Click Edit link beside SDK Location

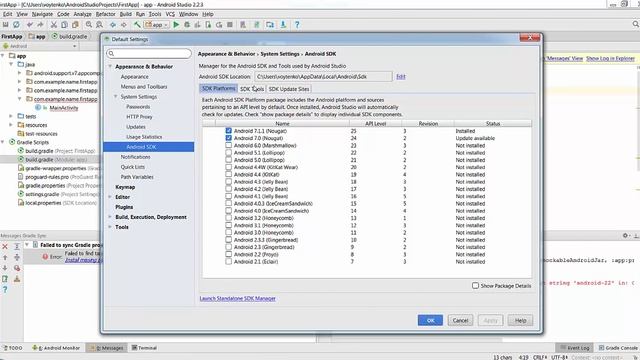pyautogui.click(x=401, y=77)
